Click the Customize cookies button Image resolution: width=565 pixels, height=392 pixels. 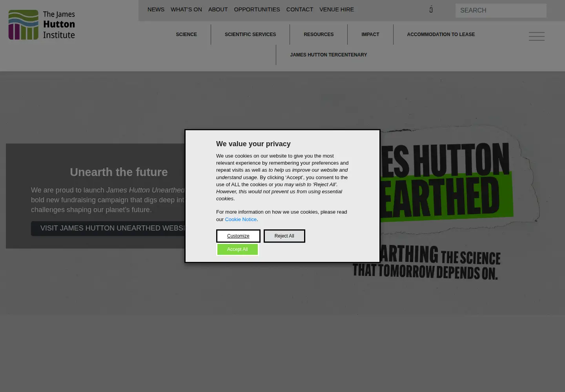(238, 236)
